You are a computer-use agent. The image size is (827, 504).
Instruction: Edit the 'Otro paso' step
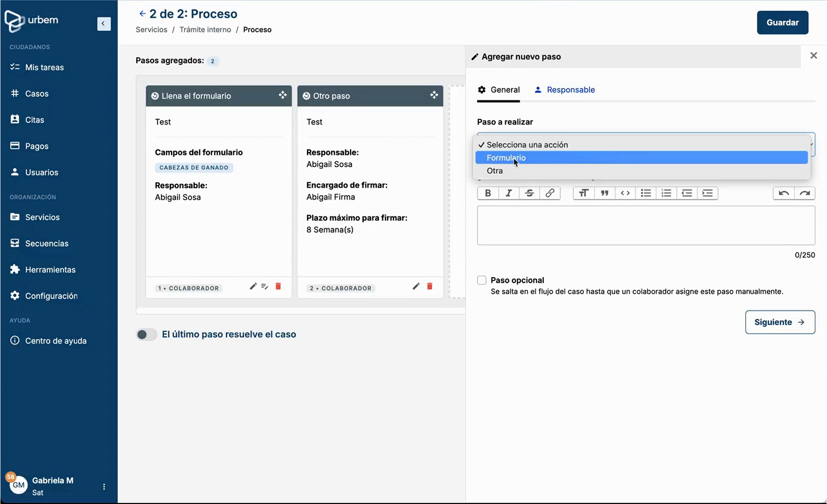[x=416, y=286]
